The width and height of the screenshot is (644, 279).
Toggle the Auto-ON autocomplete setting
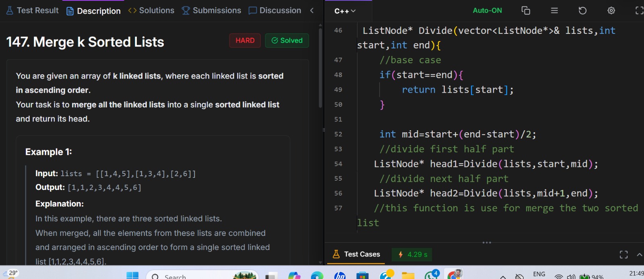point(487,10)
